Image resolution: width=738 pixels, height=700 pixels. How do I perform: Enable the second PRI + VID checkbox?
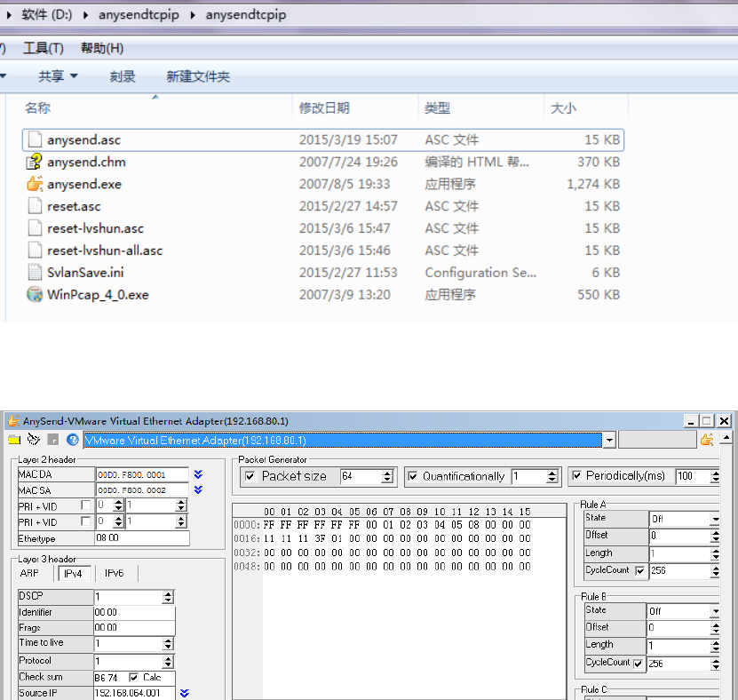(x=85, y=521)
